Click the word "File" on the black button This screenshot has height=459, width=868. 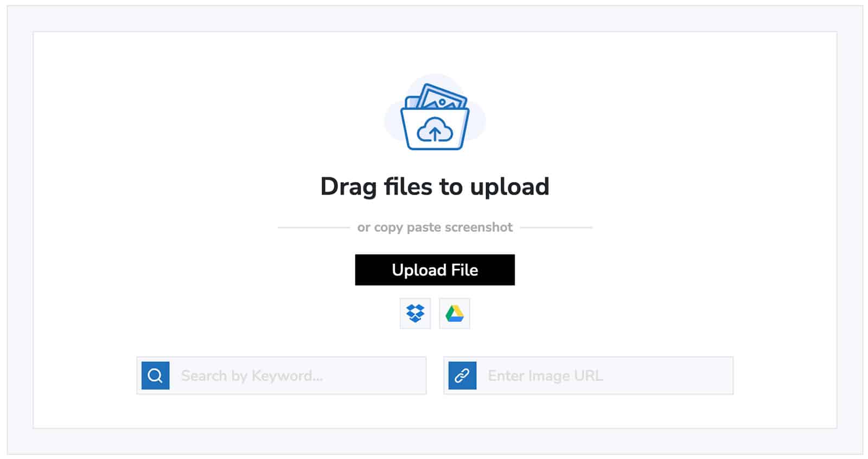(464, 270)
